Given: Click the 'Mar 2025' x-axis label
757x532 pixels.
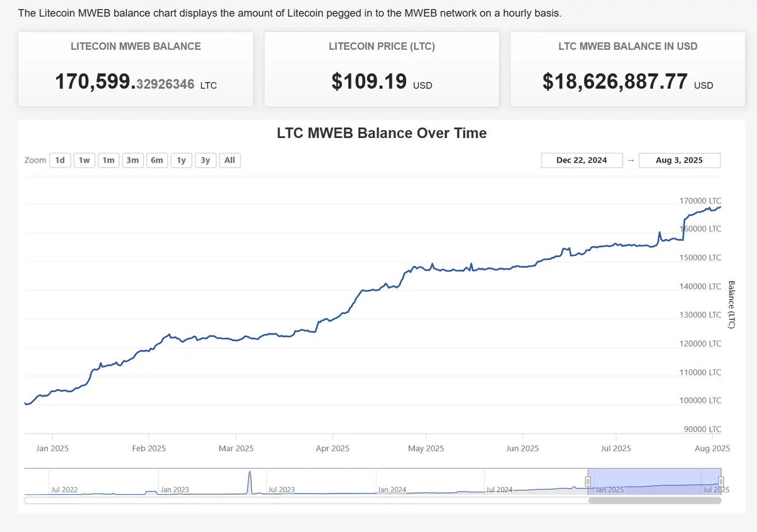Looking at the screenshot, I should point(236,448).
